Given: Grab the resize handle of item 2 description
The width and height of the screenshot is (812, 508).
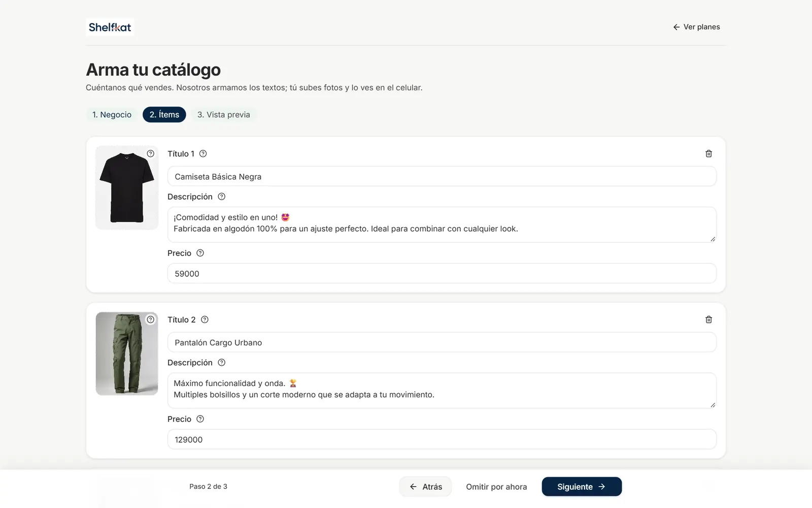Looking at the screenshot, I should pyautogui.click(x=713, y=405).
